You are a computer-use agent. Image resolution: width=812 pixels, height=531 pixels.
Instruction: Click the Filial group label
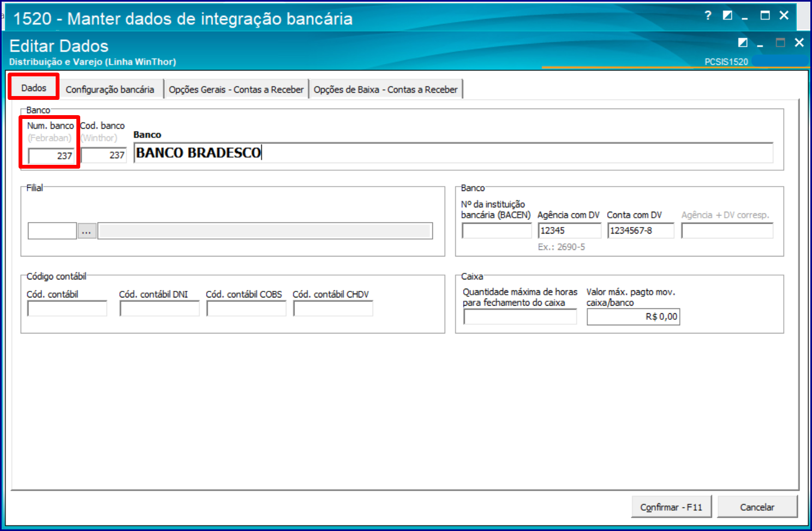(x=34, y=188)
